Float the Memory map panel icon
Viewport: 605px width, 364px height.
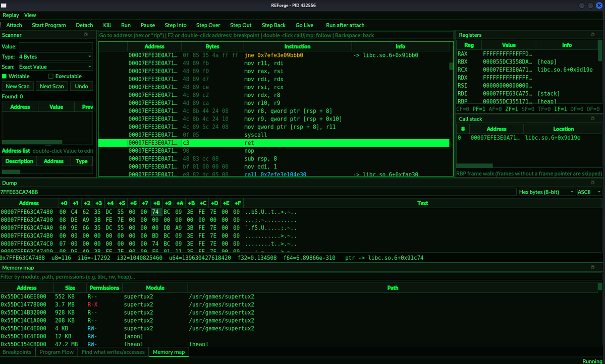click(x=593, y=267)
